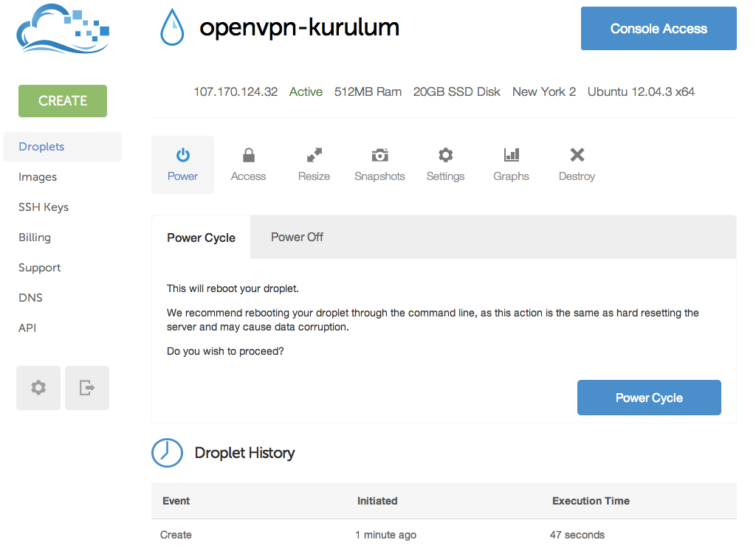Screen dimensions: 756x551
Task: Open DNS in the sidebar
Action: [x=30, y=298]
